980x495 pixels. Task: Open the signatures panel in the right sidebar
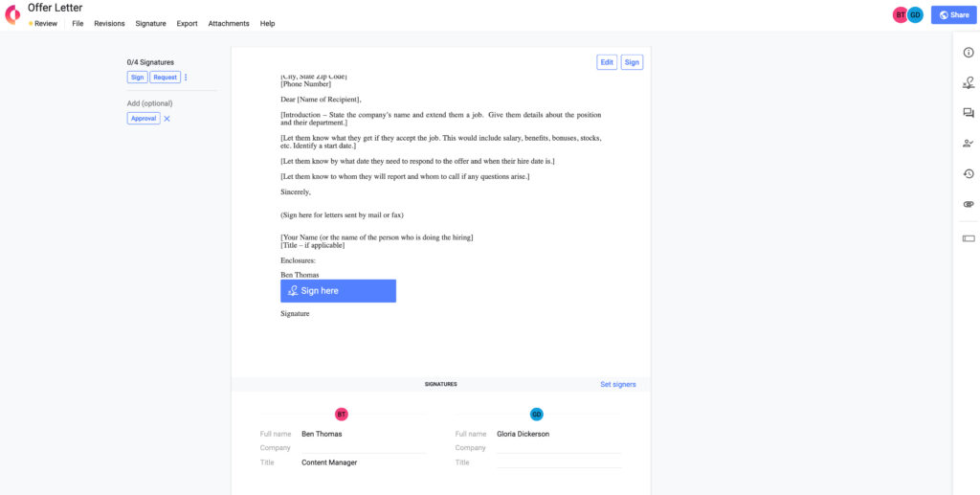coord(969,82)
